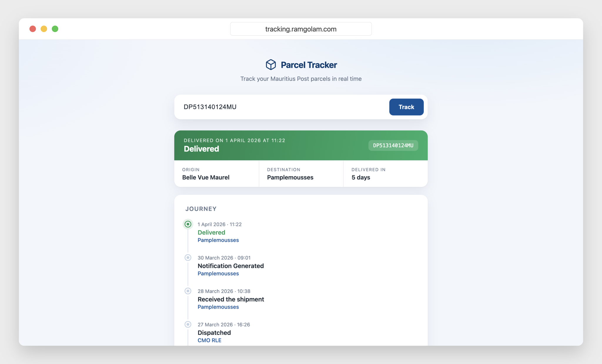Click the Dispatched timeline marker
This screenshot has width=602, height=364.
point(188,325)
